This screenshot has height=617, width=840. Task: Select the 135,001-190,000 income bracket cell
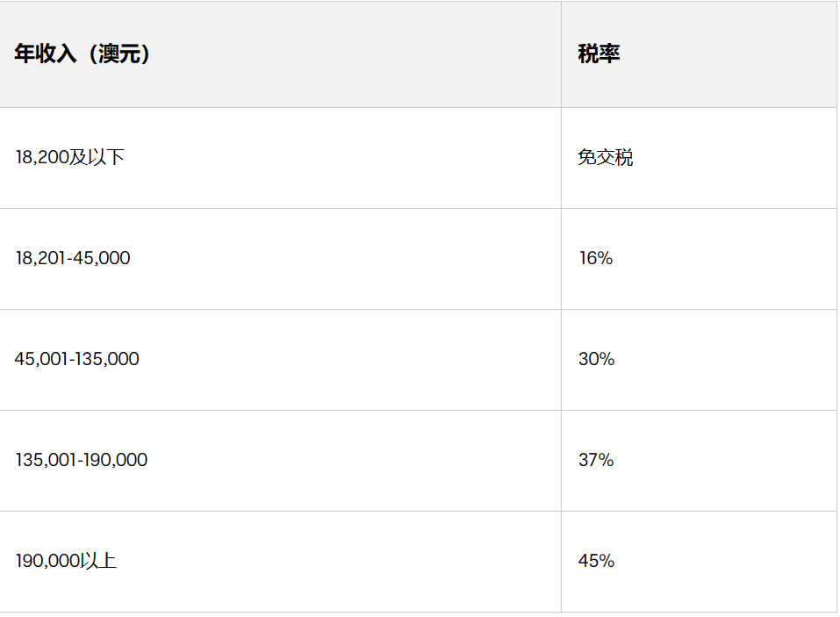coord(82,460)
